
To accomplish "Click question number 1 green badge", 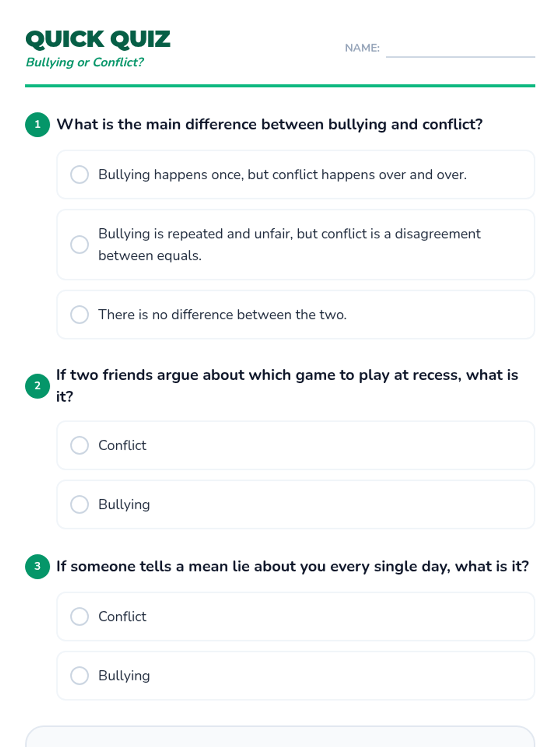I will tap(37, 125).
